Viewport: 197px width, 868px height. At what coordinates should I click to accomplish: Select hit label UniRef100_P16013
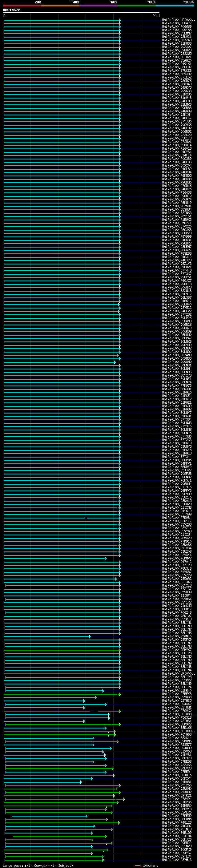177,148
